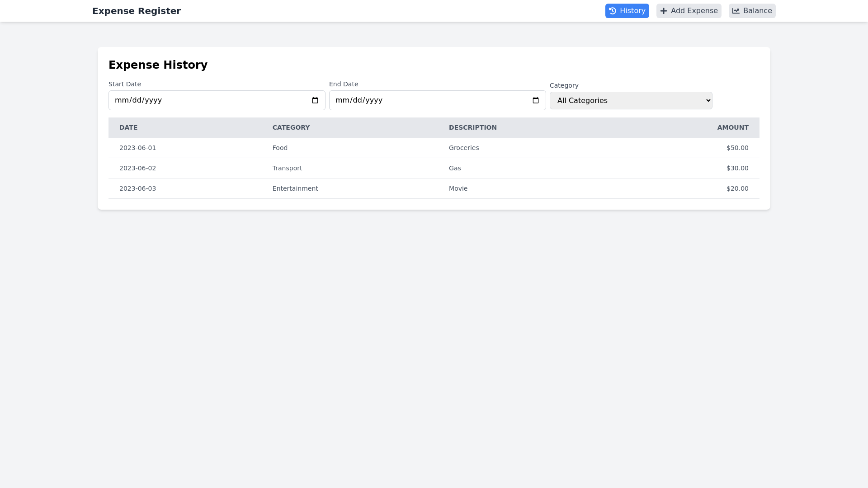
Task: Select the Gas expense row
Action: coord(434,168)
